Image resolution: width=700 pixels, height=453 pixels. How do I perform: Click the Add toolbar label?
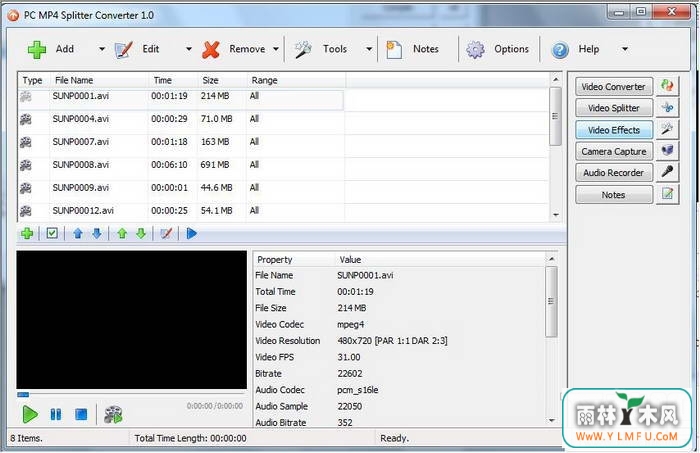(65, 49)
